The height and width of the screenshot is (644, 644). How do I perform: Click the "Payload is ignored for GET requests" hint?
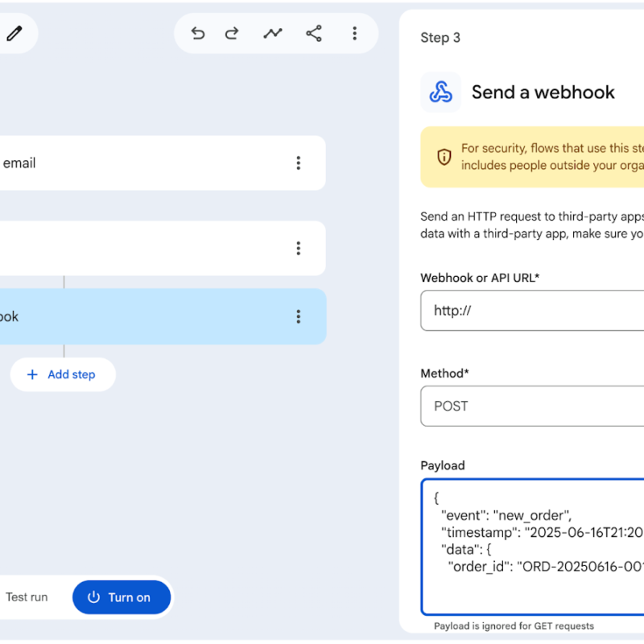coord(514,626)
